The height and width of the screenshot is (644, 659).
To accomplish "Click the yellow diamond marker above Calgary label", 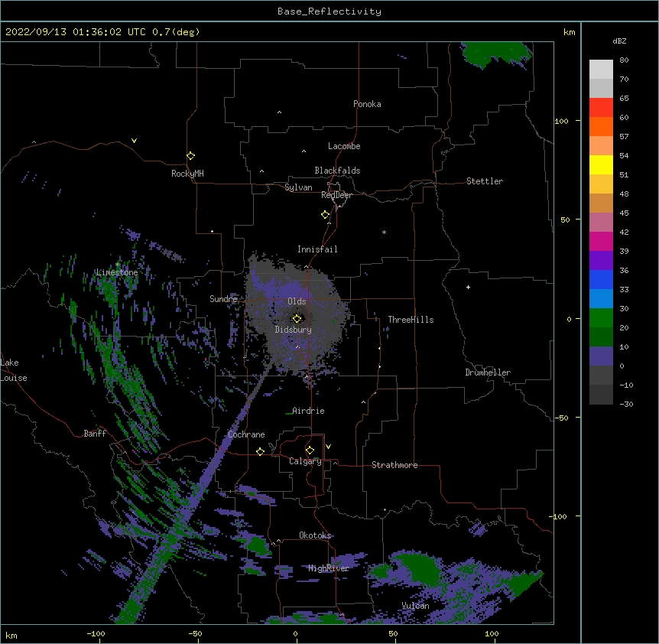I will [x=310, y=450].
